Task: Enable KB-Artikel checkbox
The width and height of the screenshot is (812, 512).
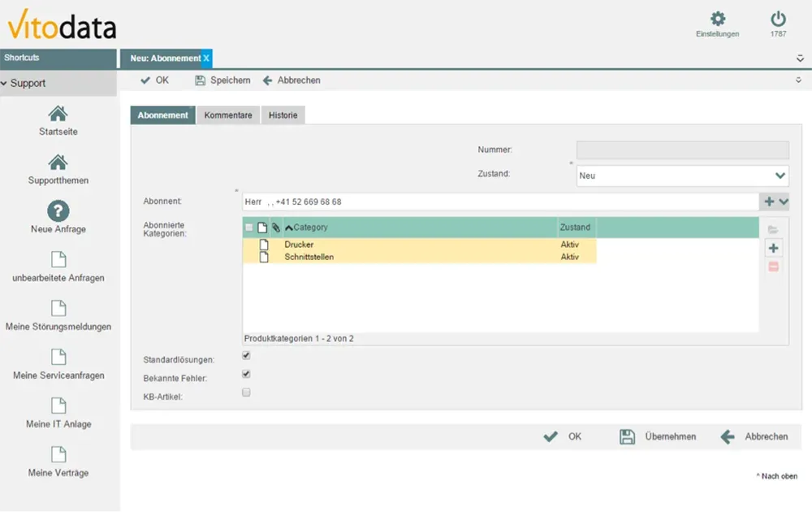Action: pos(247,393)
